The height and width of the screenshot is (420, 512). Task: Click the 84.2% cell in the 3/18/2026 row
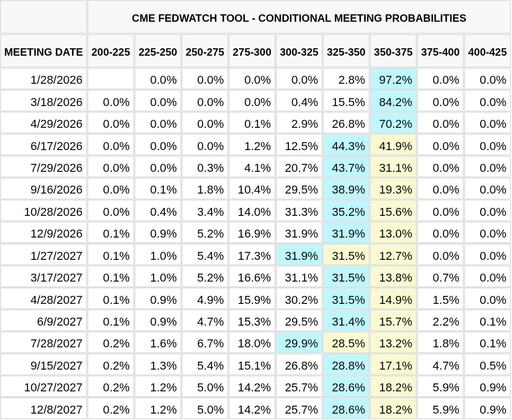pyautogui.click(x=395, y=102)
